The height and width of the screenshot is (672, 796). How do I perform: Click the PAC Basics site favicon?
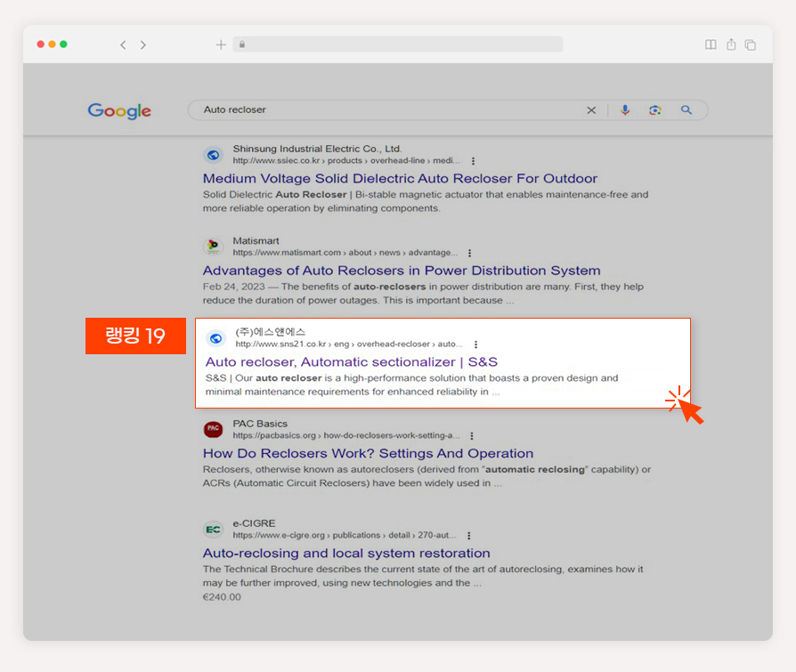(213, 429)
